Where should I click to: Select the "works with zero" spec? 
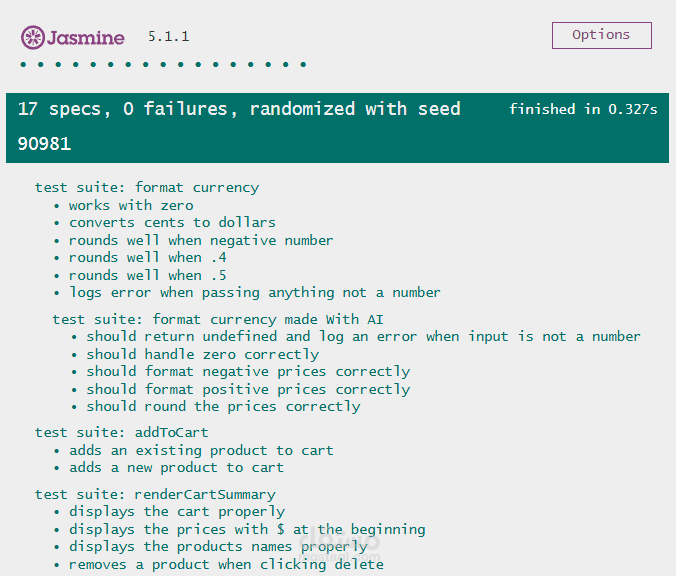[x=131, y=205]
